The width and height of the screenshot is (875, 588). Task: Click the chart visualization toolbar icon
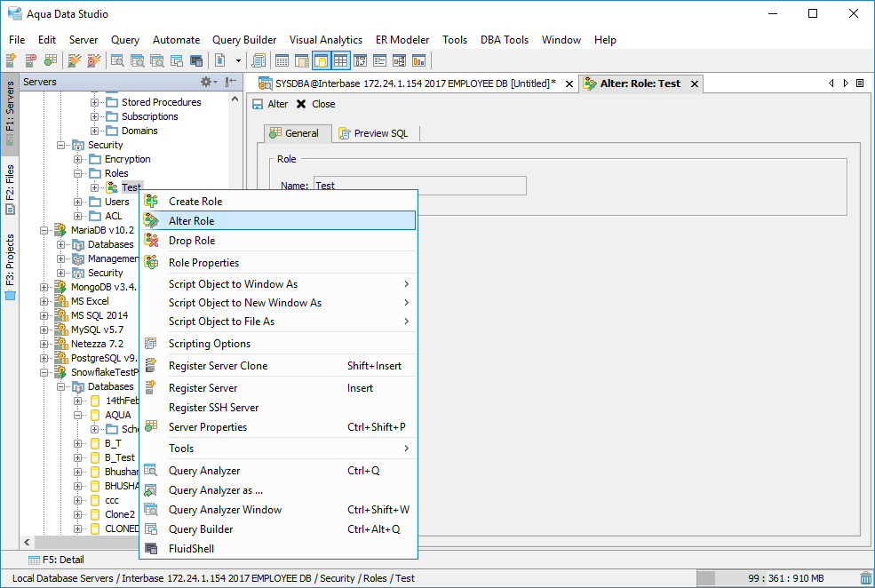click(418, 60)
